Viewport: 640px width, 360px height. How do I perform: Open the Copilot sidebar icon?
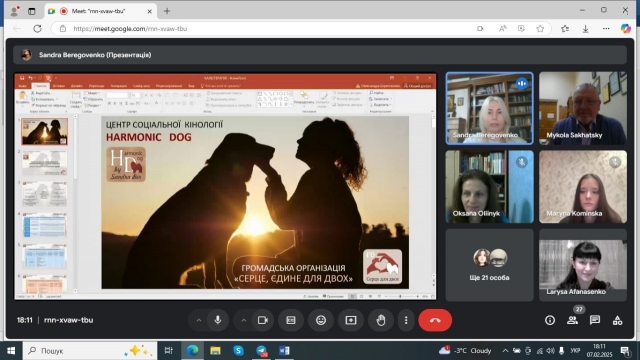[x=625, y=29]
